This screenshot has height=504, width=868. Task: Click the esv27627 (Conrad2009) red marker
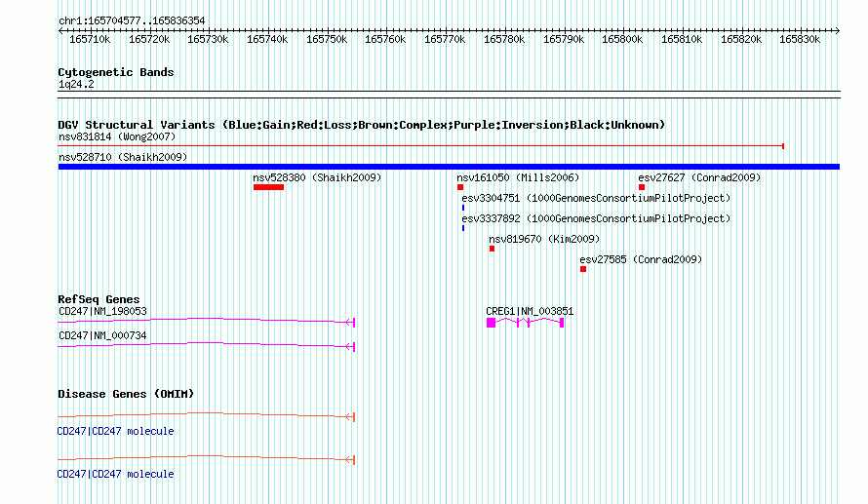click(642, 187)
